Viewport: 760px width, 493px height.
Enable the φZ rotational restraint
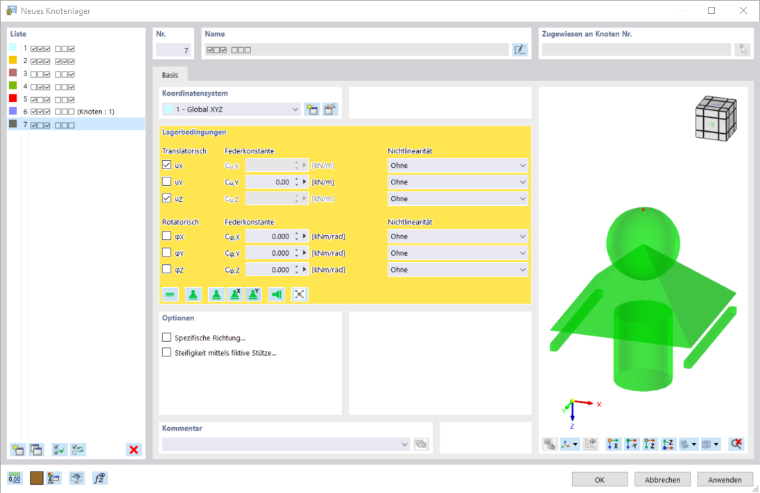pos(167,269)
